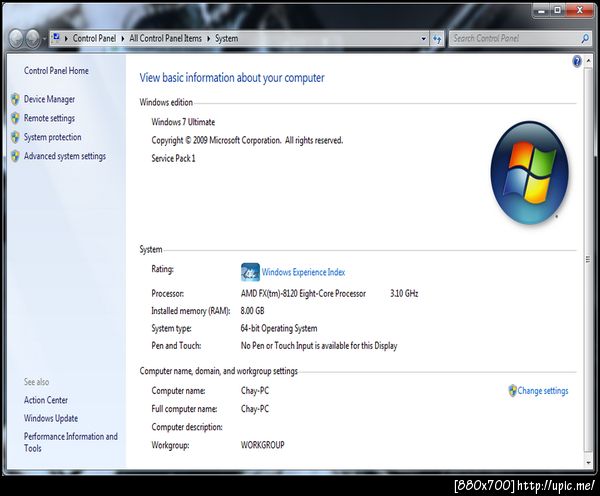The image size is (600, 496).
Task: Click 64-bit Operating System text
Action: [279, 328]
